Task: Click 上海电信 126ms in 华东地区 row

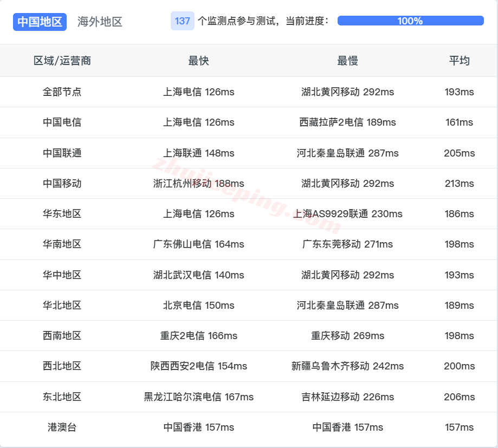Action: 198,213
